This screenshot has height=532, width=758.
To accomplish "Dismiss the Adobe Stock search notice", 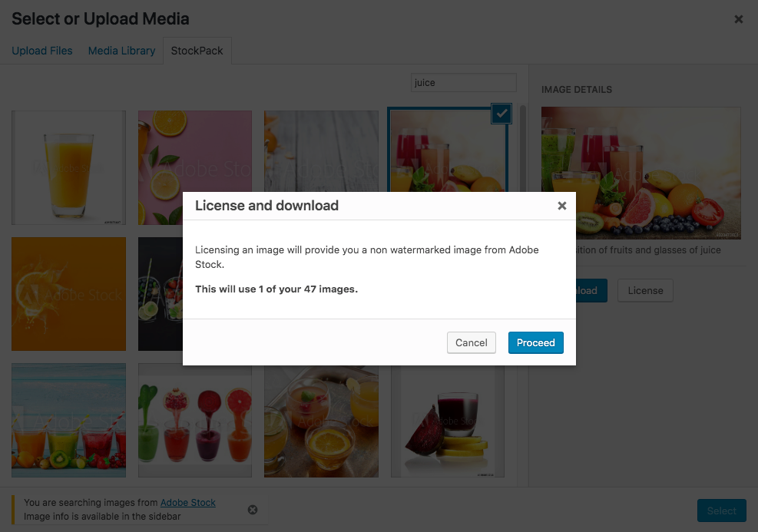I will tap(253, 510).
